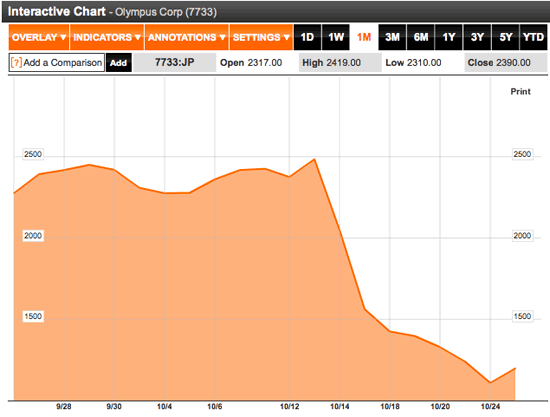Viewport: 550px width, 417px height.
Task: Click the 7733:JP ticker label
Action: point(175,63)
